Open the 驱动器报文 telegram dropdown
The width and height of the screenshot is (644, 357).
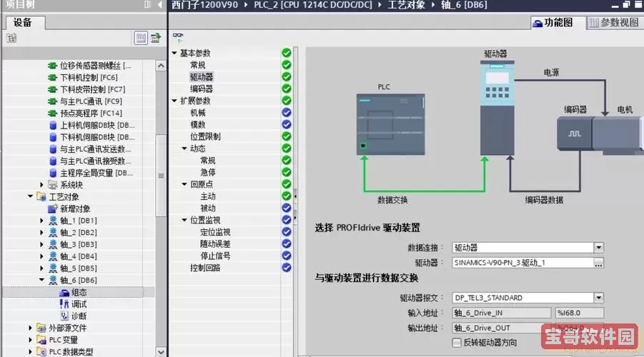coord(598,298)
